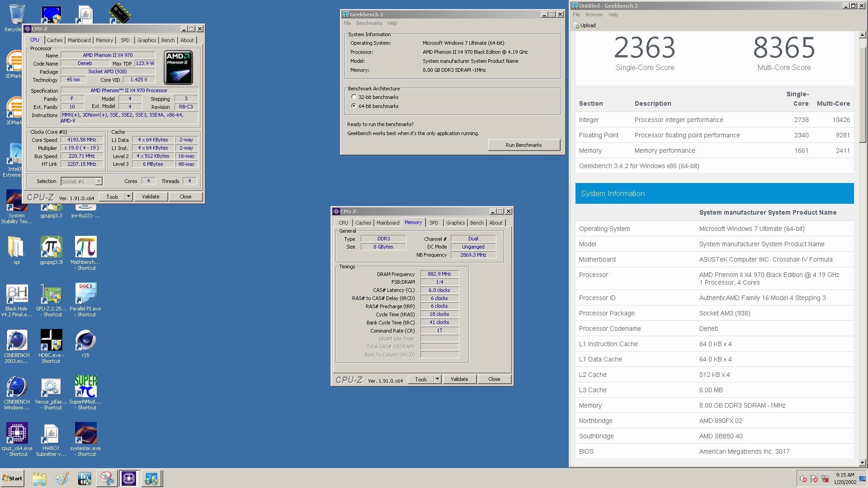Open Browser menu in Geekbench results window

[x=594, y=14]
